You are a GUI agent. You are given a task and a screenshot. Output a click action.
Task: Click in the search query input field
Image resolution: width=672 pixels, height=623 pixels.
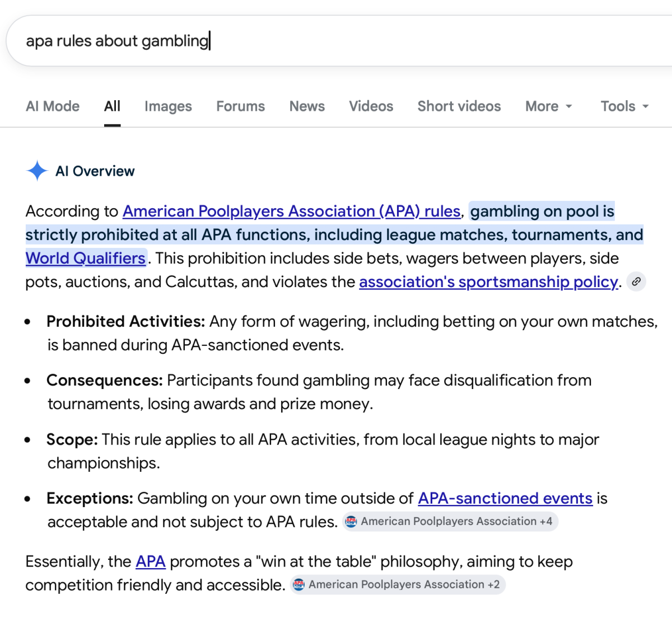pyautogui.click(x=336, y=41)
